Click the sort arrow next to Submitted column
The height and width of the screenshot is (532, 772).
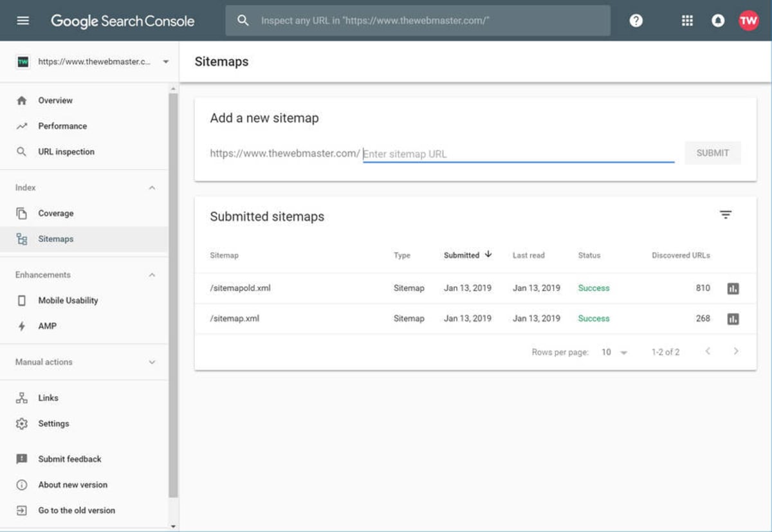point(488,255)
